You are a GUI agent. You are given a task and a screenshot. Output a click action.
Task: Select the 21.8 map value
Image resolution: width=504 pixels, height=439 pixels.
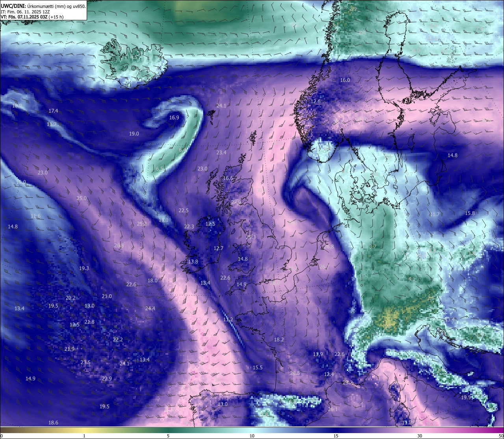[89, 322]
